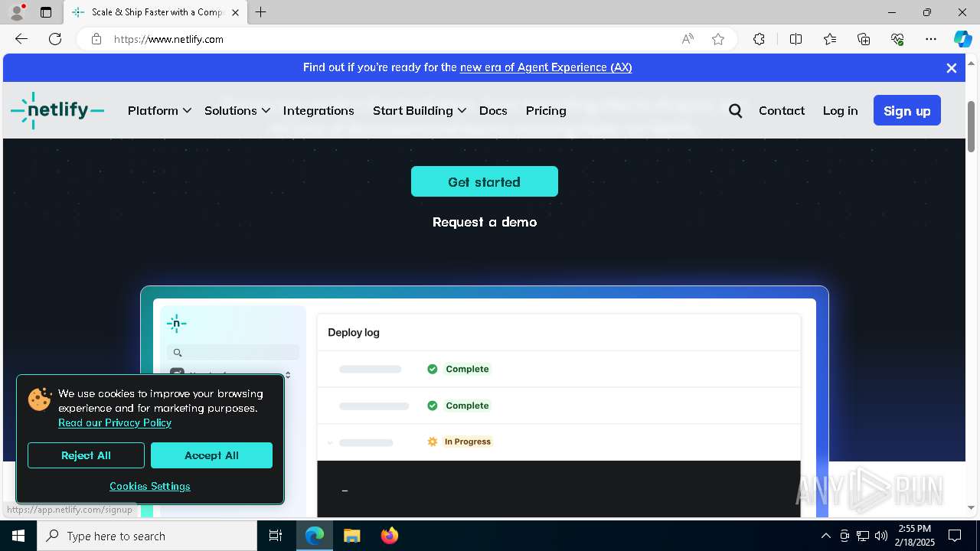Screen dimensions: 980x551
Task: Expand the In Progress deploy log row
Action: (330, 442)
